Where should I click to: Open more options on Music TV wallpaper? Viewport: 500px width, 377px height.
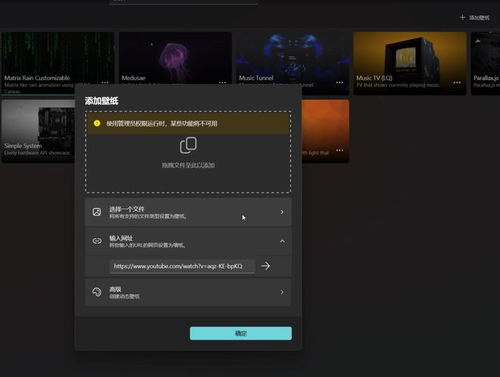pos(457,82)
